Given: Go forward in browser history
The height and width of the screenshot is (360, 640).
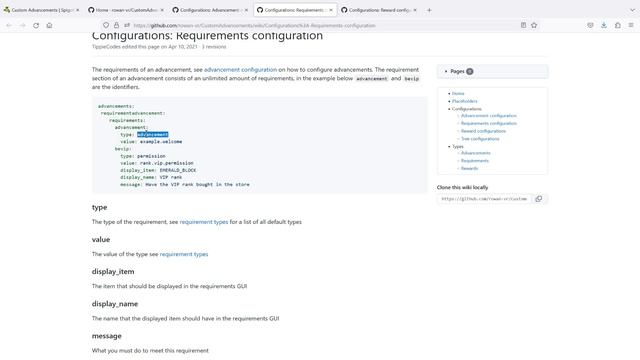Looking at the screenshot, I should pyautogui.click(x=22, y=25).
